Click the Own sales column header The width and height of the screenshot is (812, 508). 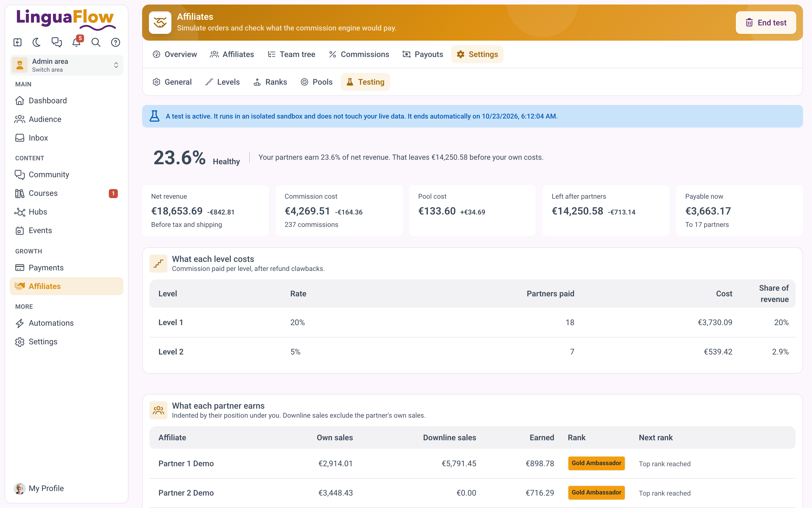click(x=335, y=437)
